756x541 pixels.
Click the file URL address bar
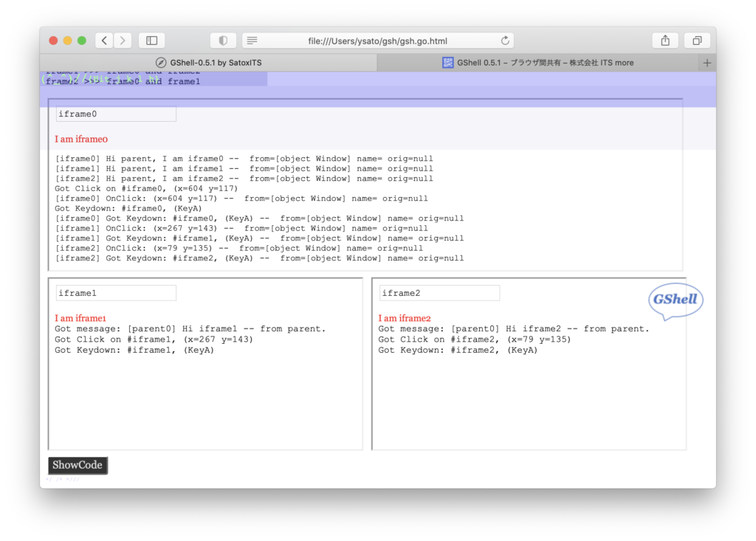click(x=377, y=41)
